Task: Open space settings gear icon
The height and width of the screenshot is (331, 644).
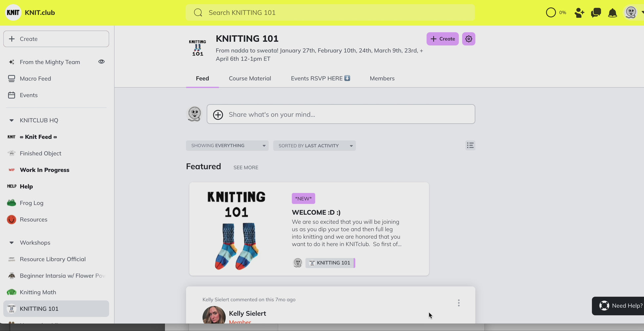Action: coord(469,39)
